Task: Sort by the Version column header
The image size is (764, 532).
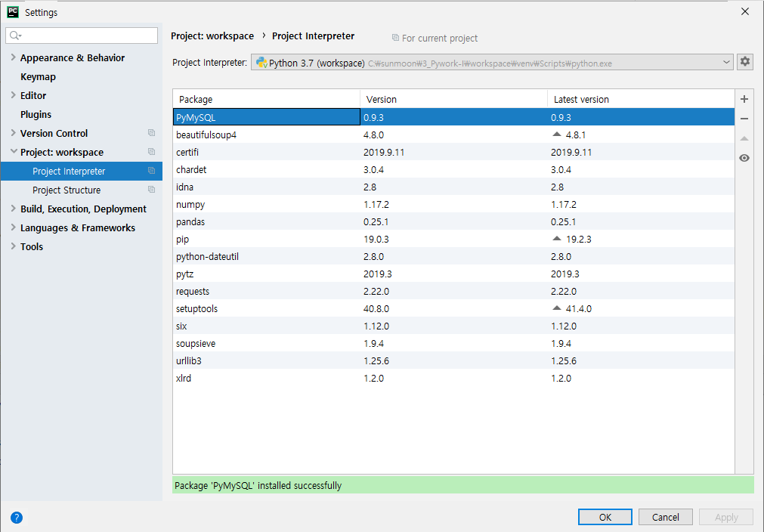Action: click(453, 100)
